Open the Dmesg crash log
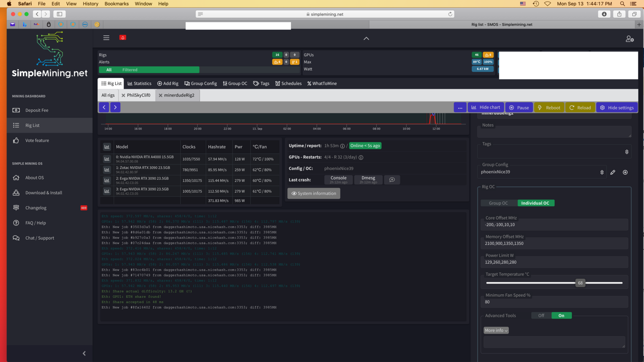 pyautogui.click(x=368, y=180)
